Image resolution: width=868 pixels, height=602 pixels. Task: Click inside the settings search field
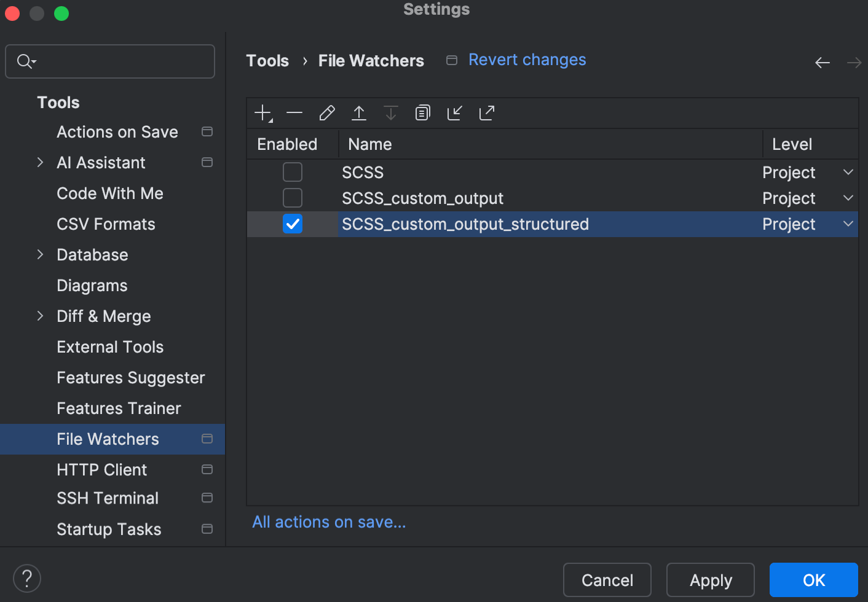(109, 61)
